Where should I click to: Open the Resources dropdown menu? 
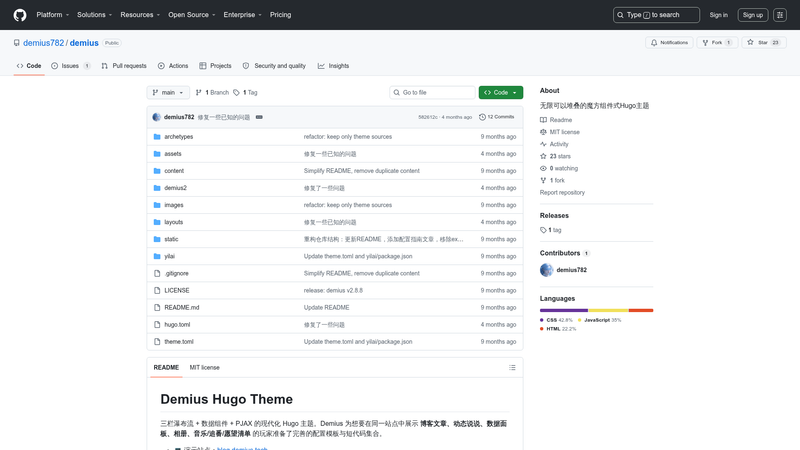(x=140, y=15)
